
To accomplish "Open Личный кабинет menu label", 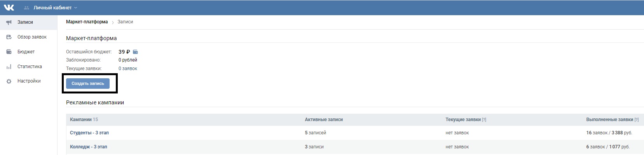I will point(52,8).
